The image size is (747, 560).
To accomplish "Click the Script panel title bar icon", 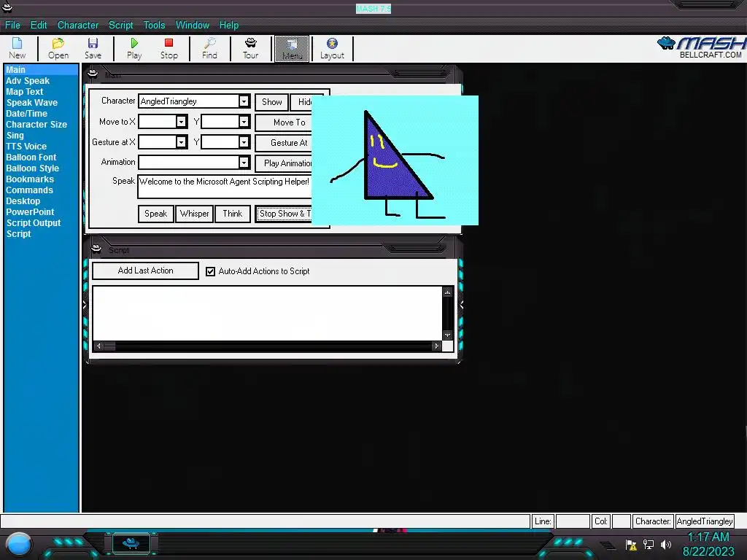I will (96, 249).
